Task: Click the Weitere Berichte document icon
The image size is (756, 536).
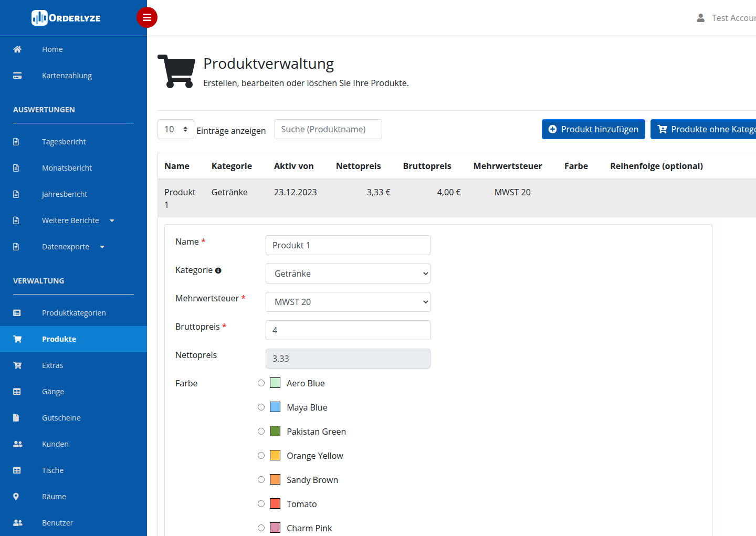Action: coord(16,220)
